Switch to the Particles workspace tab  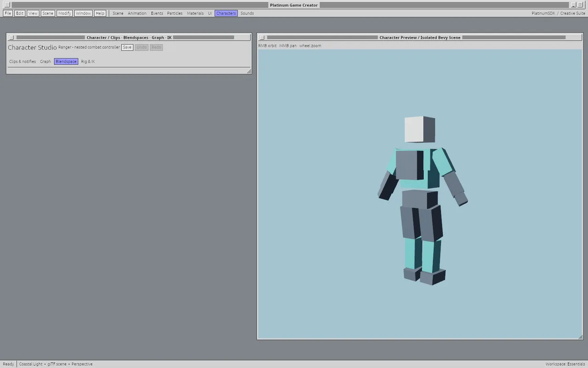coord(175,13)
